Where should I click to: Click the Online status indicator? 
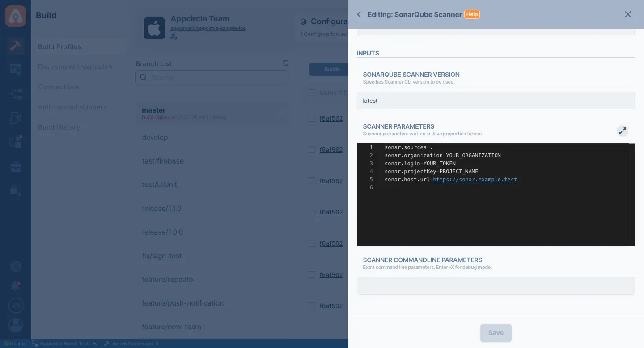click(x=14, y=344)
